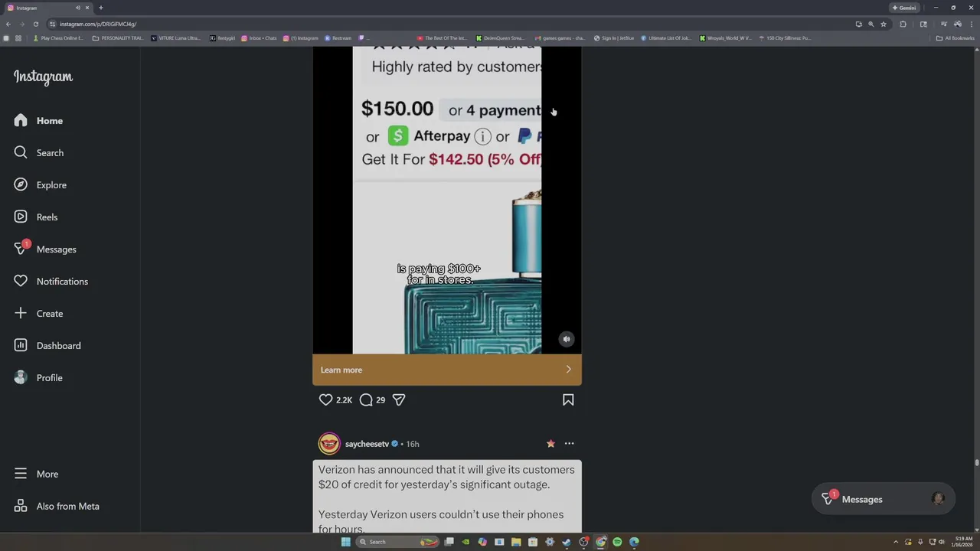The height and width of the screenshot is (551, 980).
Task: Open the Gemini button in Chrome
Action: click(904, 8)
